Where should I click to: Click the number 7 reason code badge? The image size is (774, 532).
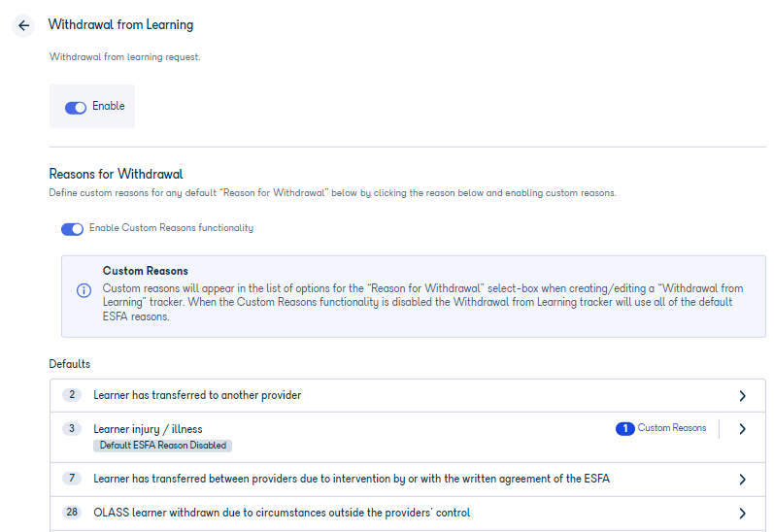click(x=72, y=479)
